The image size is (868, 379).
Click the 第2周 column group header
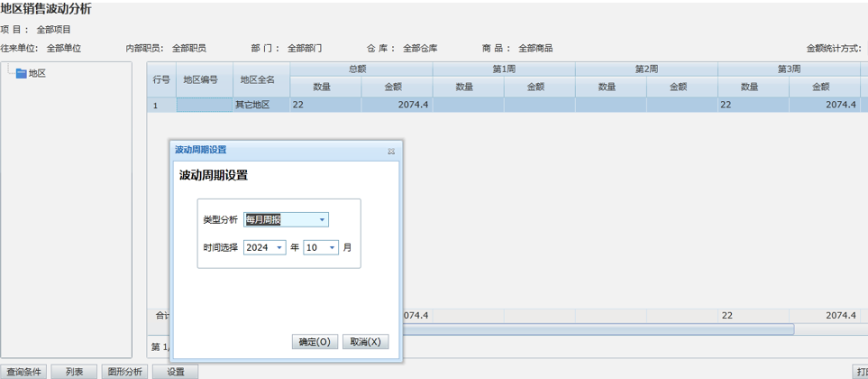click(x=646, y=69)
